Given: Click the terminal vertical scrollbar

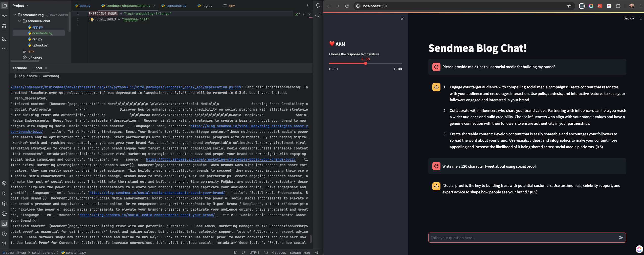Looking at the screenshot, I should 311,239.
